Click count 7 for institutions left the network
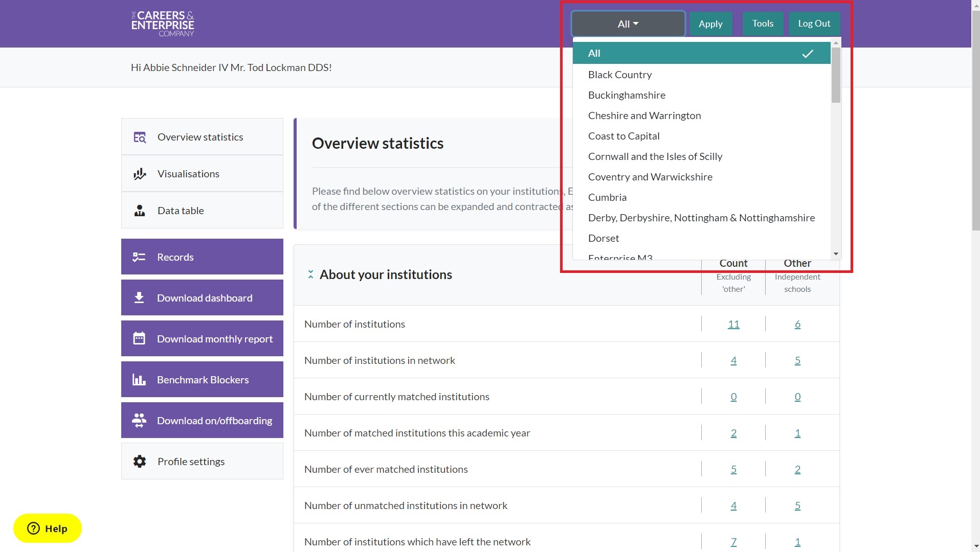The width and height of the screenshot is (980, 552). pyautogui.click(x=733, y=542)
